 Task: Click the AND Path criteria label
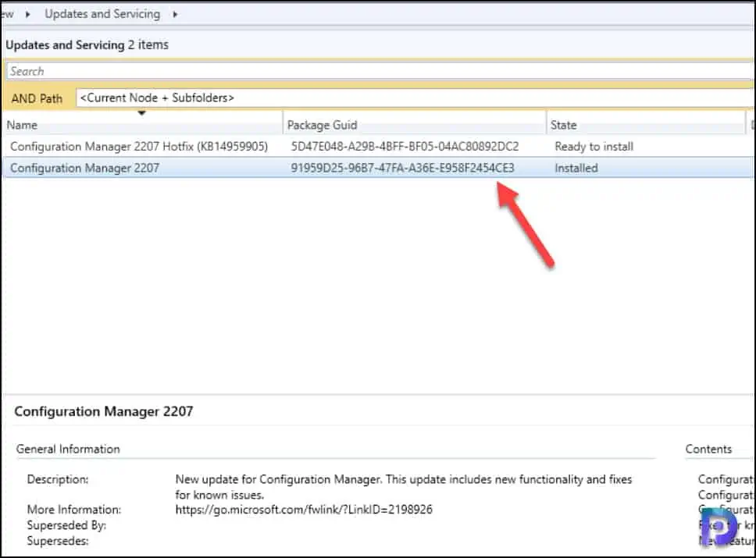pyautogui.click(x=37, y=98)
